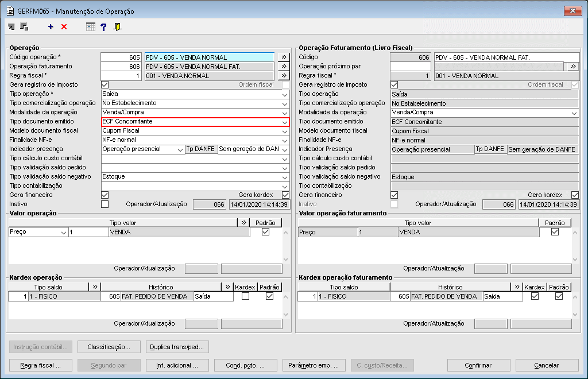Expand the Tipo documento emitido ECF Concomitante dropdown
588x379 pixels.
[x=285, y=122]
